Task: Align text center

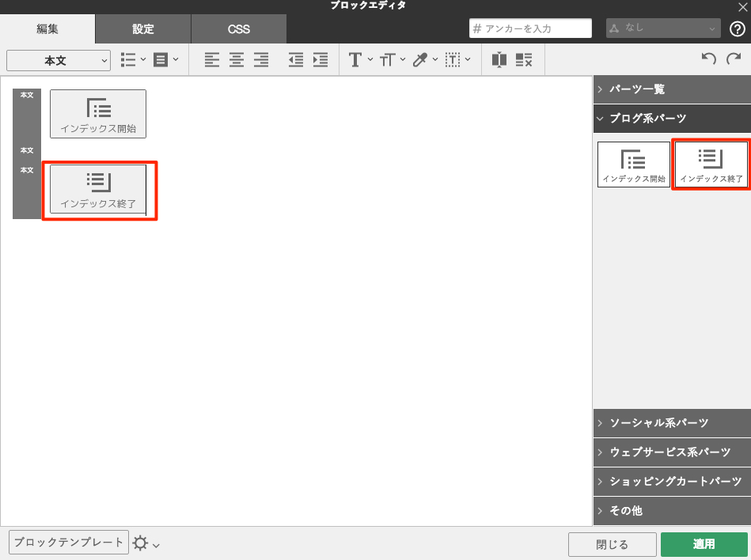Action: point(236,60)
